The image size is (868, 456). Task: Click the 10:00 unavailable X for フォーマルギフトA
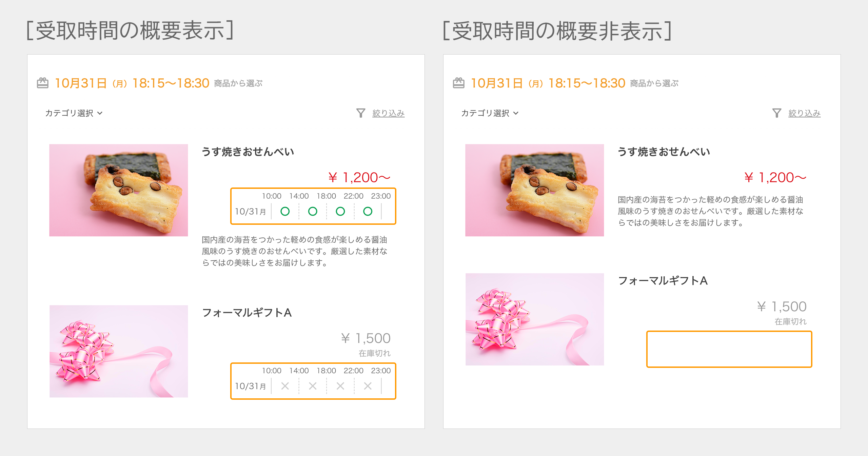tap(285, 386)
